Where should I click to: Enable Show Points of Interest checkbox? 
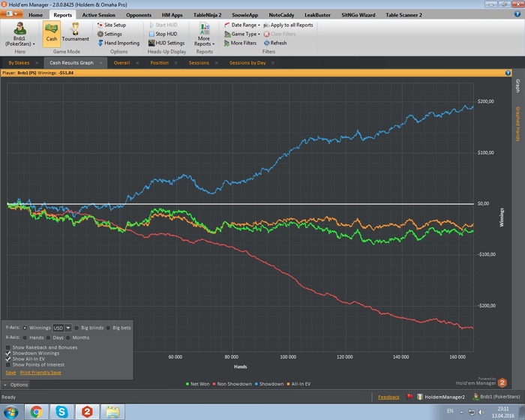[8, 364]
